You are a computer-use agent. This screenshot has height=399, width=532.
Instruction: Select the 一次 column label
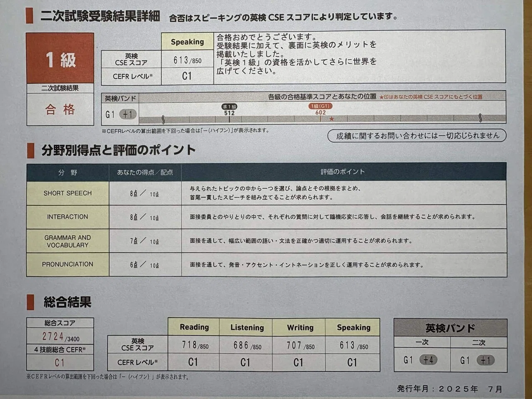pyautogui.click(x=422, y=342)
